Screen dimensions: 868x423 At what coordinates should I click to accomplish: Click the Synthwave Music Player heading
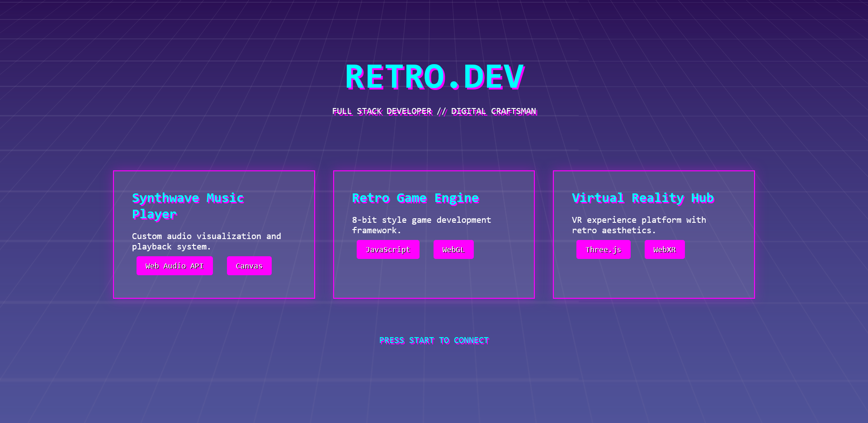click(188, 206)
